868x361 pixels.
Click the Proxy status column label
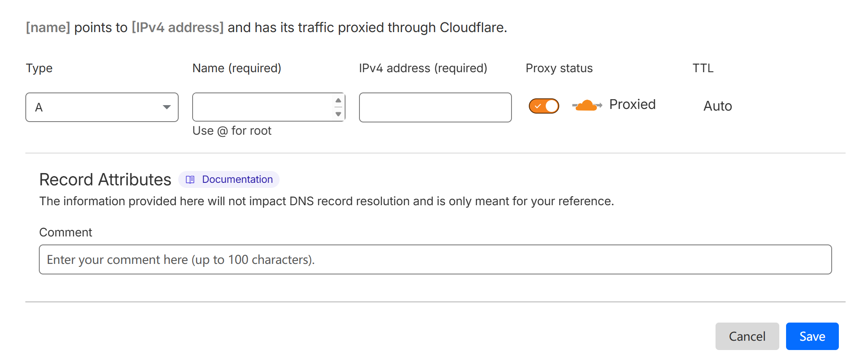pos(559,68)
